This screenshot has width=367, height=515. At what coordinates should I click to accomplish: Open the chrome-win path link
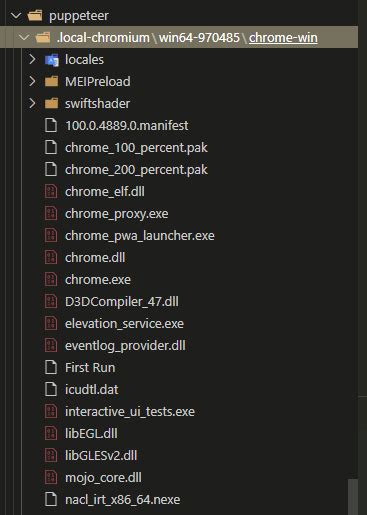(x=283, y=38)
